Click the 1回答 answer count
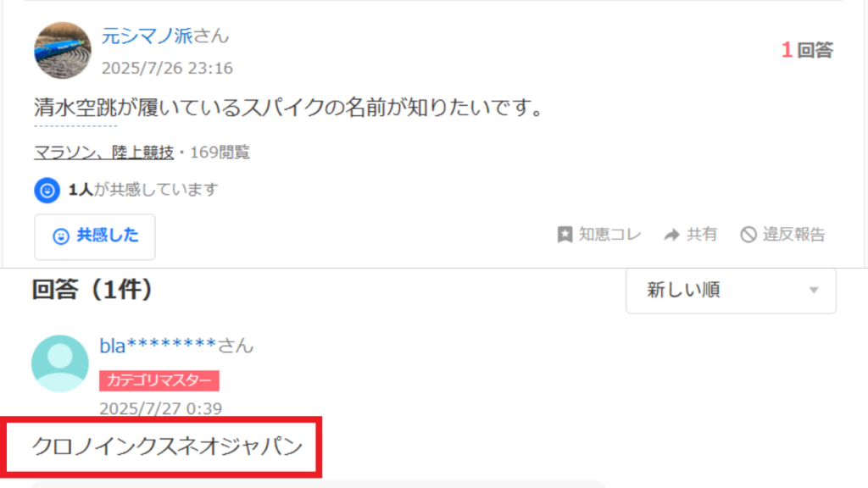This screenshot has width=868, height=488. click(807, 50)
